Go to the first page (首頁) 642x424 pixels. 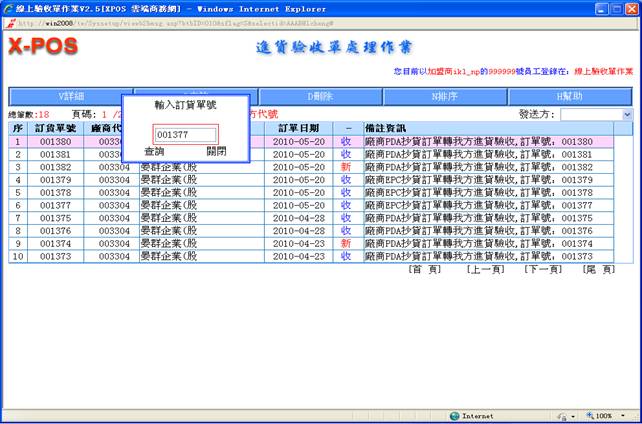click(x=425, y=270)
